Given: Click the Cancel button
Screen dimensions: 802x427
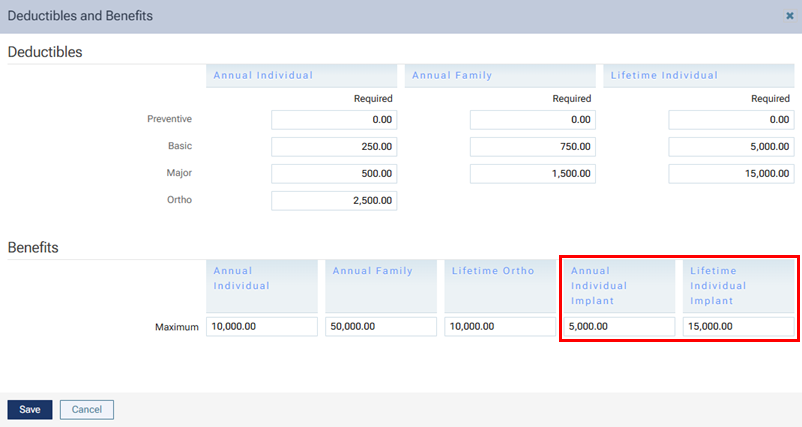Looking at the screenshot, I should 87,409.
